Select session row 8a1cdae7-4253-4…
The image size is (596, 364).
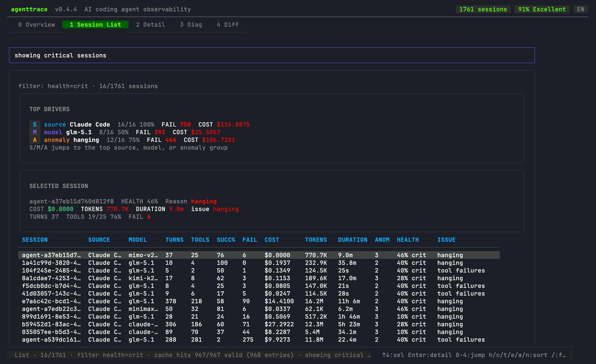[x=259, y=278]
